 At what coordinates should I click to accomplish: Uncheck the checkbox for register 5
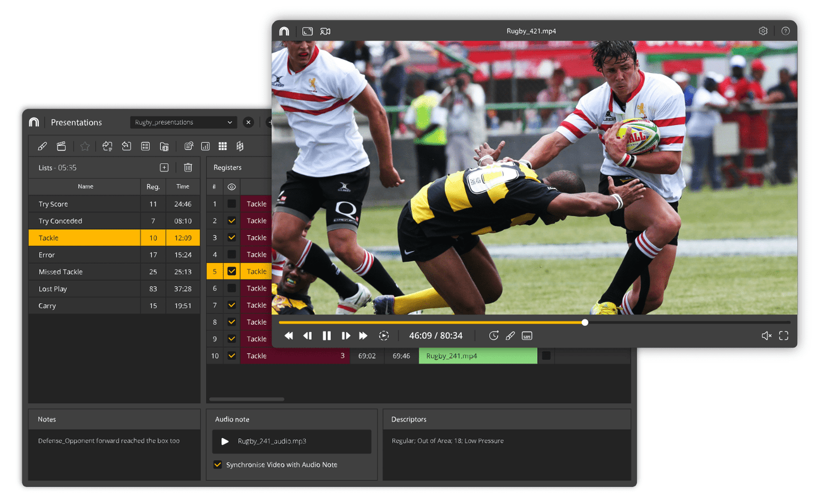click(232, 272)
